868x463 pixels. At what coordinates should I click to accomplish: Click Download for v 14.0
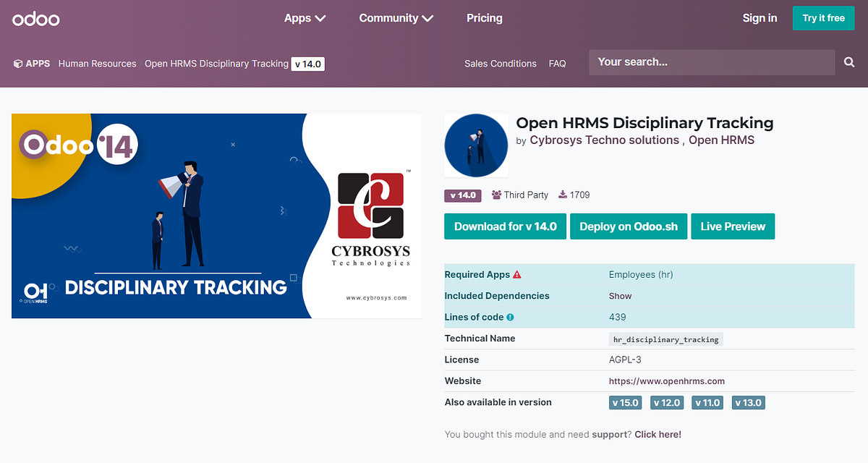click(x=505, y=226)
